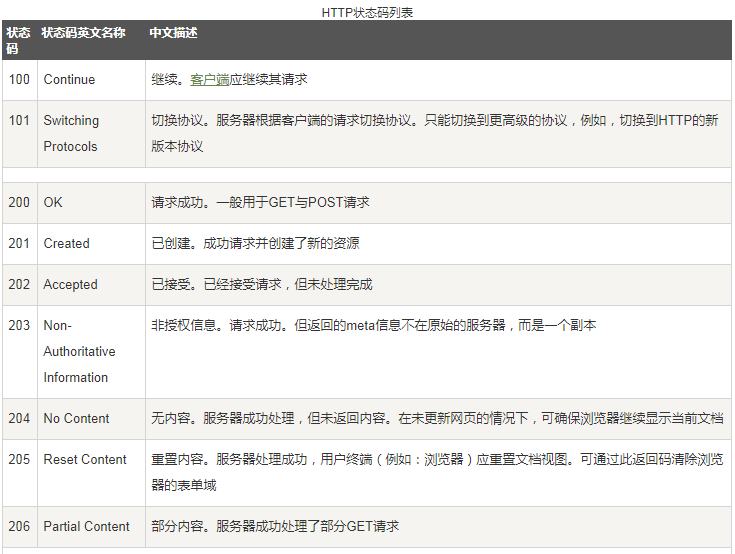Select the description 请求成功。一般用于GET与POST请求
This screenshot has width=735, height=554.
tap(438, 202)
